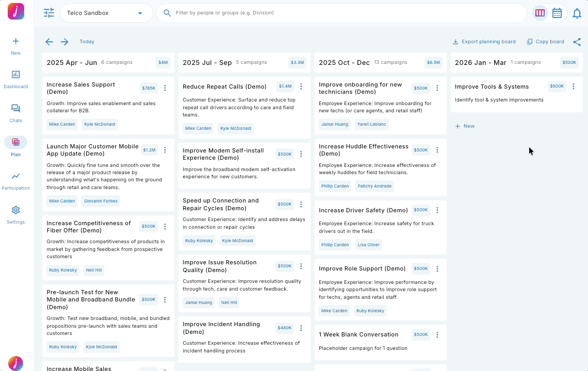Image resolution: width=588 pixels, height=371 pixels.
Task: Click Today to jump to current quarter
Action: click(x=87, y=41)
